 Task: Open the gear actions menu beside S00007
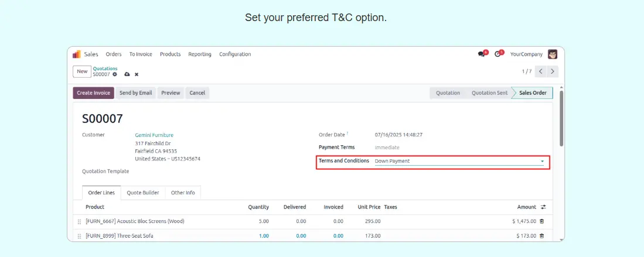[x=115, y=74]
